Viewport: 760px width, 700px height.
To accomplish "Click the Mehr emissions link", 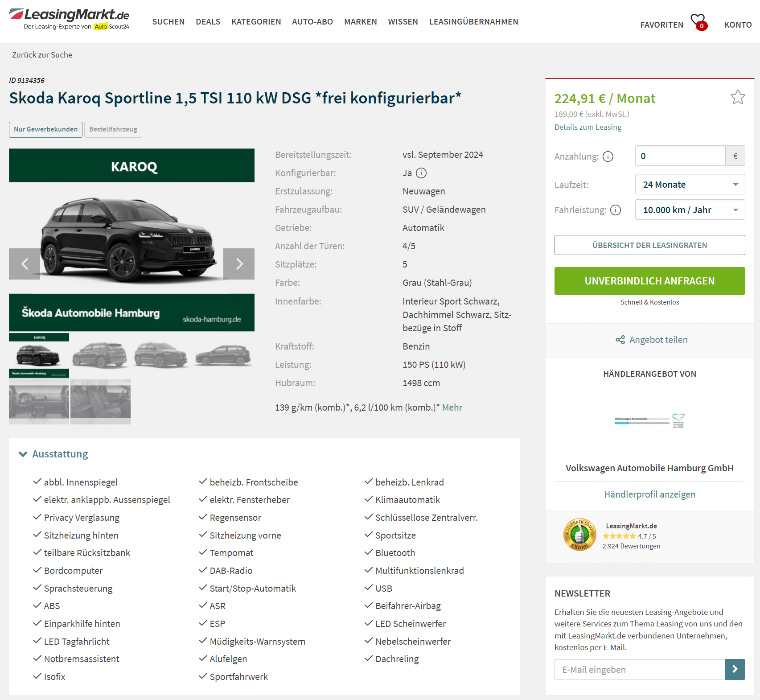I will 452,408.
